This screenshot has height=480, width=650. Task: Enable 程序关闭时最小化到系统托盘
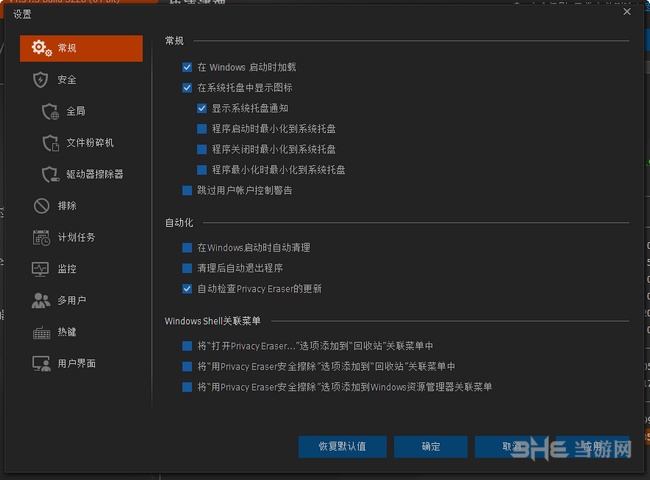(x=202, y=149)
